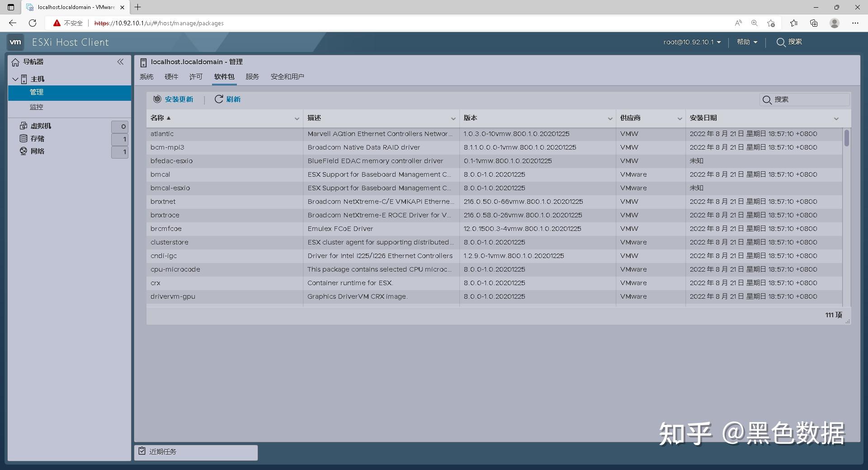Select 存储 in the navigator
Viewport: 868px width, 470px height.
(x=38, y=138)
